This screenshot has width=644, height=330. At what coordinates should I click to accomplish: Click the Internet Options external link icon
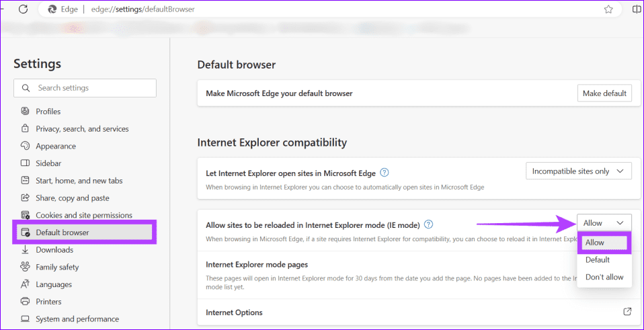627,312
